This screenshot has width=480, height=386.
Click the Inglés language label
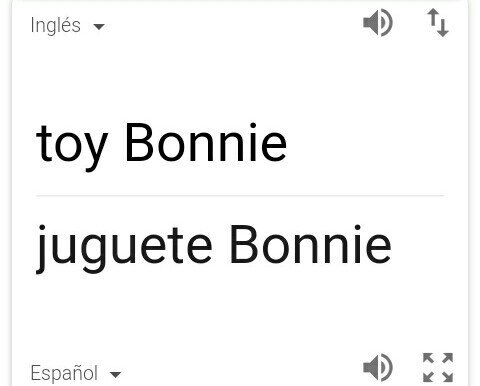(x=55, y=25)
